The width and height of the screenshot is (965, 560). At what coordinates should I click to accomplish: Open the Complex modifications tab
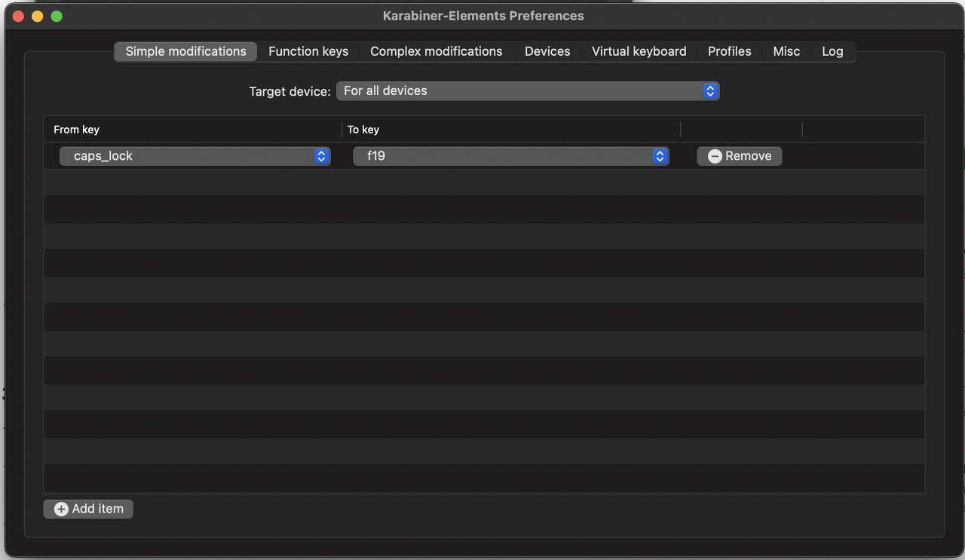437,51
